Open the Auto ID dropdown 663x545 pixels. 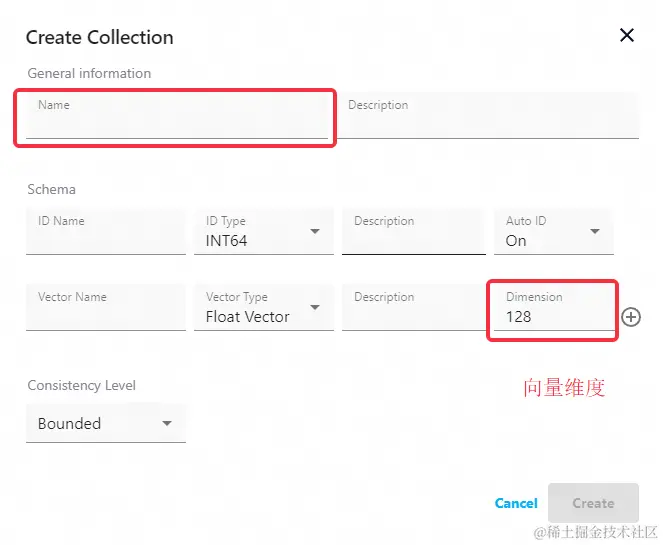[553, 231]
